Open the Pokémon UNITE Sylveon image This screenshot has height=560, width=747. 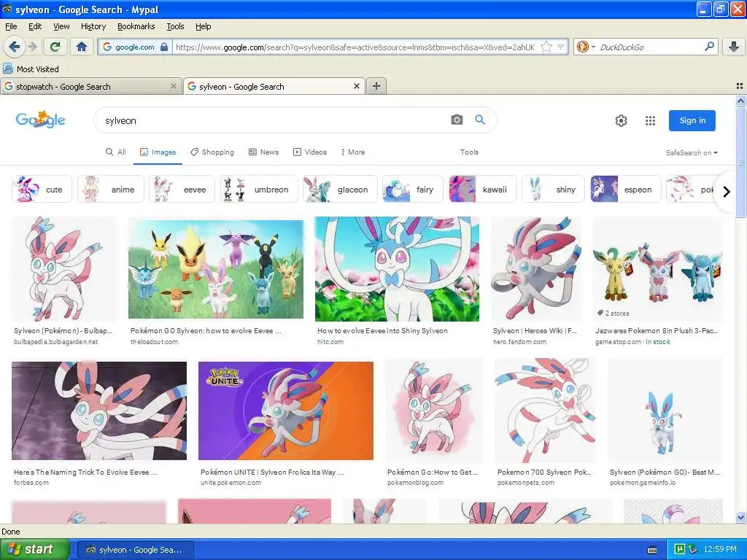(286, 411)
